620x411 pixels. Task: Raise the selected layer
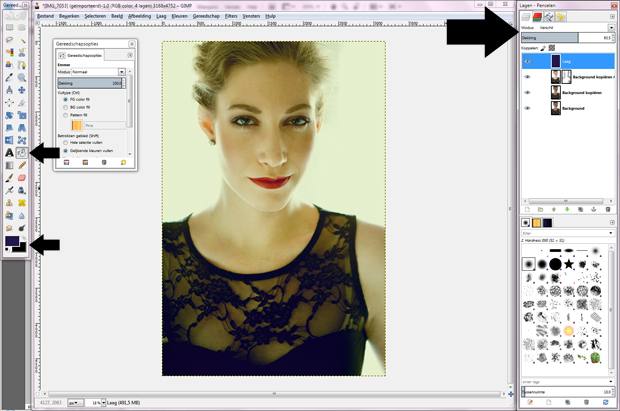[554, 209]
